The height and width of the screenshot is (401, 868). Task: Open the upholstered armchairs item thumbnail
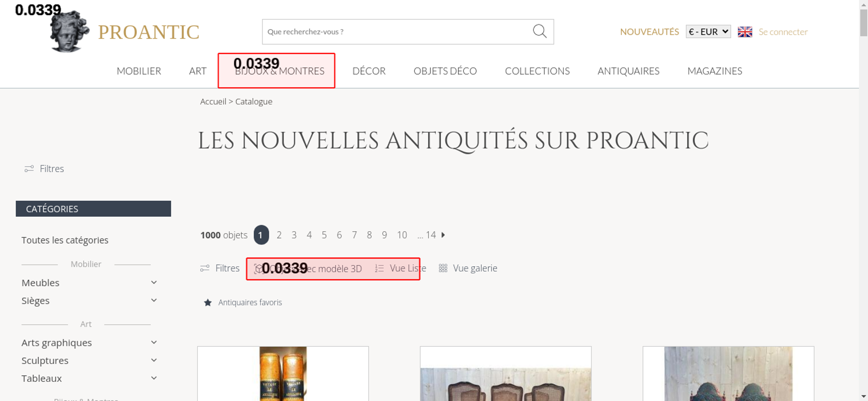728,374
